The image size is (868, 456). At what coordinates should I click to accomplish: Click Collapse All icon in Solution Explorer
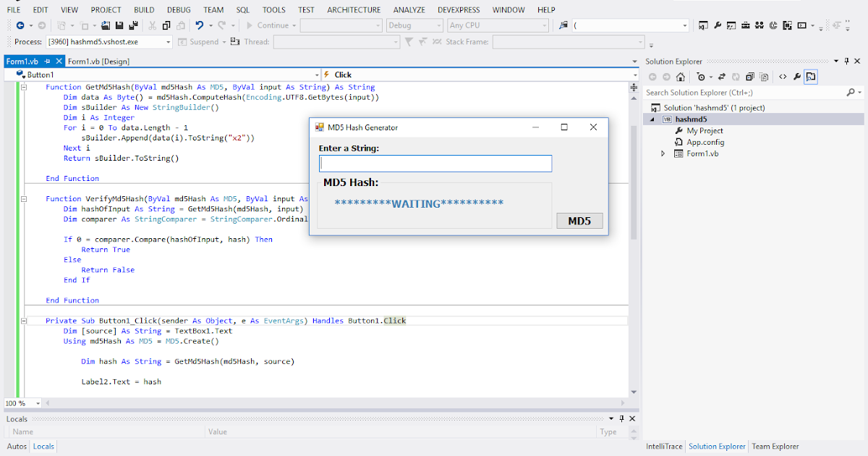coord(750,77)
